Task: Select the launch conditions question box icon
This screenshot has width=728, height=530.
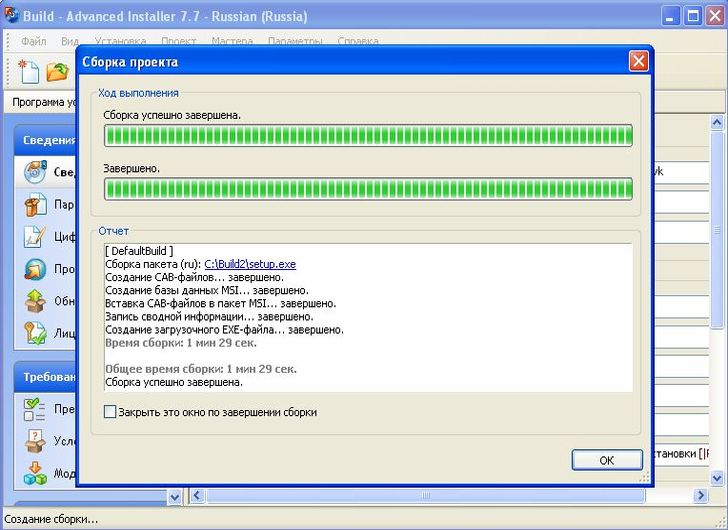Action: click(x=35, y=440)
